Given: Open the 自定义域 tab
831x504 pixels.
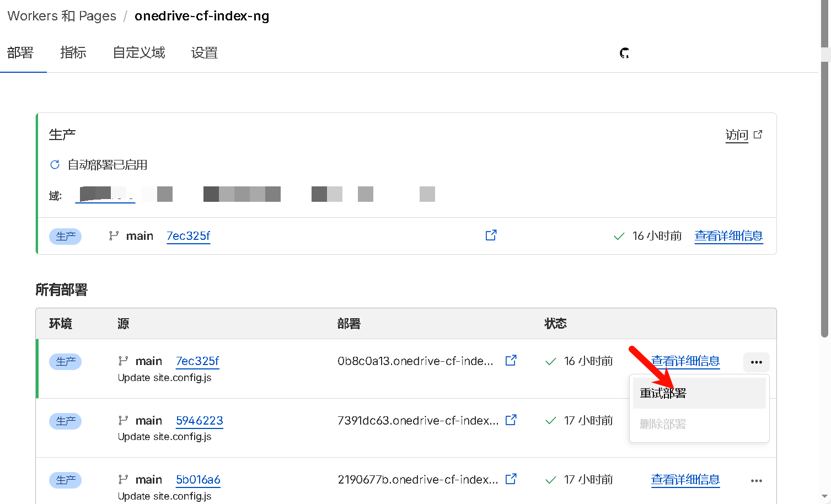Looking at the screenshot, I should coord(139,53).
